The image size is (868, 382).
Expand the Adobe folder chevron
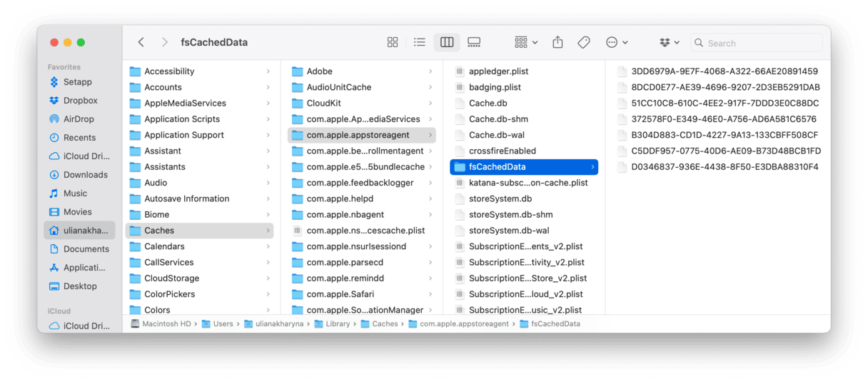[430, 71]
